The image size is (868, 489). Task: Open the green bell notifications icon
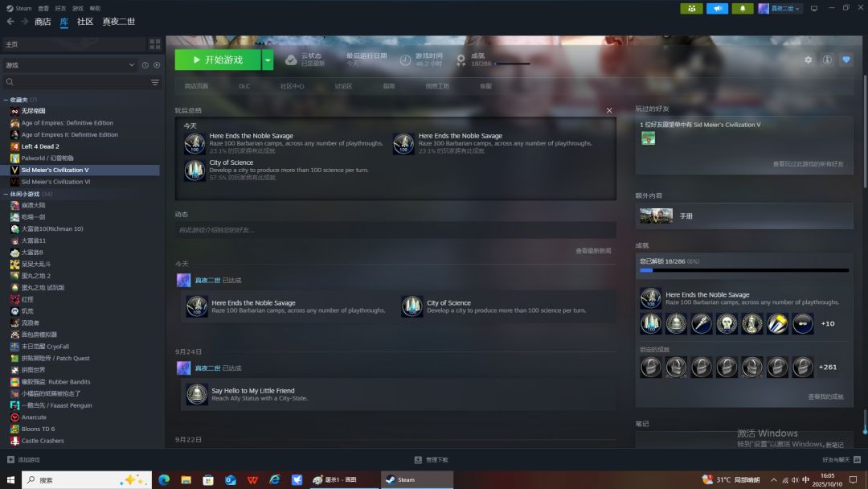pyautogui.click(x=743, y=8)
